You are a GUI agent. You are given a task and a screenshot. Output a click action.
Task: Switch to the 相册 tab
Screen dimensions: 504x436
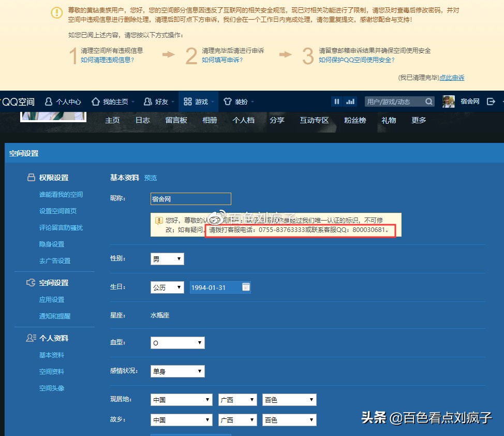pyautogui.click(x=210, y=120)
